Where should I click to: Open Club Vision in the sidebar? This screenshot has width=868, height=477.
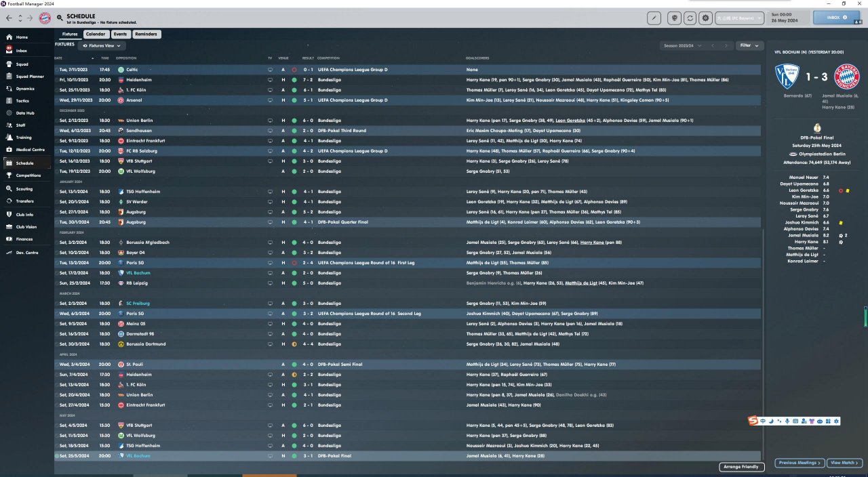pyautogui.click(x=26, y=227)
